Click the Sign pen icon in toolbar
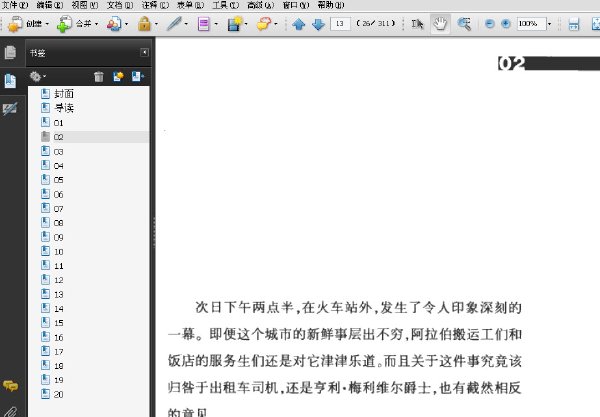The height and width of the screenshot is (417, 600). coord(174,24)
